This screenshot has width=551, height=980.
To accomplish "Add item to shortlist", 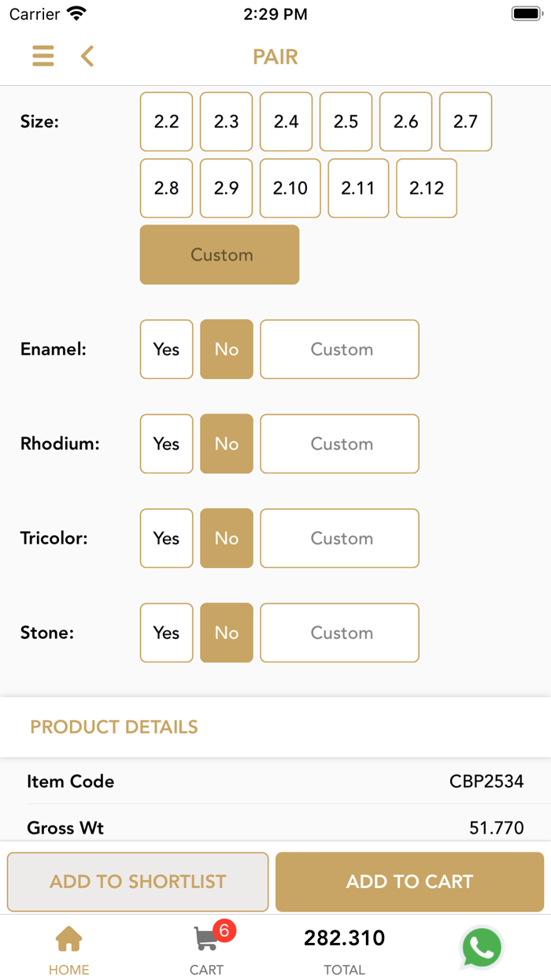I will 138,882.
